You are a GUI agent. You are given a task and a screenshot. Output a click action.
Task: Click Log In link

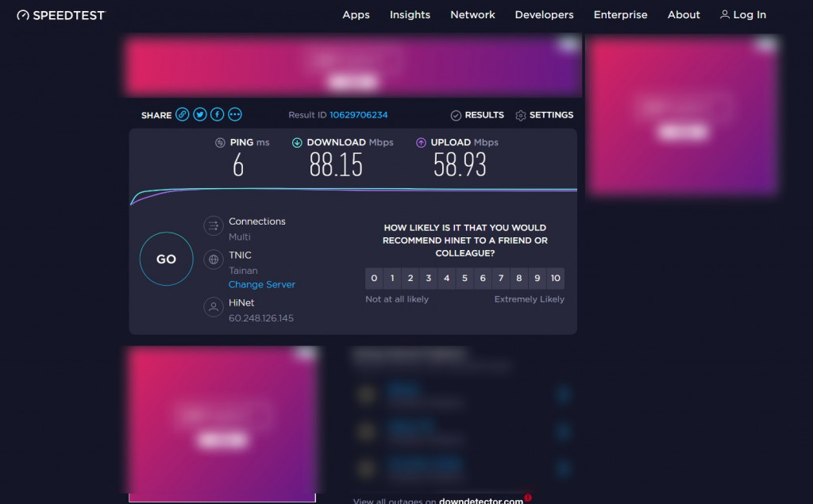[x=749, y=15]
